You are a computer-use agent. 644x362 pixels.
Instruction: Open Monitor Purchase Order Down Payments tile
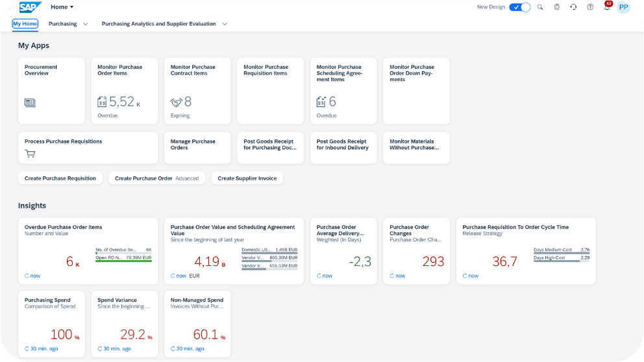point(417,91)
